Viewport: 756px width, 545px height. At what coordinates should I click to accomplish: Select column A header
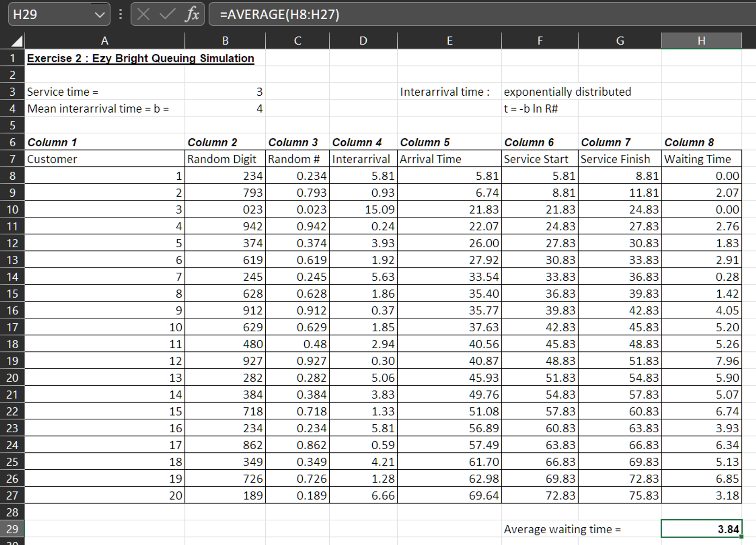105,40
